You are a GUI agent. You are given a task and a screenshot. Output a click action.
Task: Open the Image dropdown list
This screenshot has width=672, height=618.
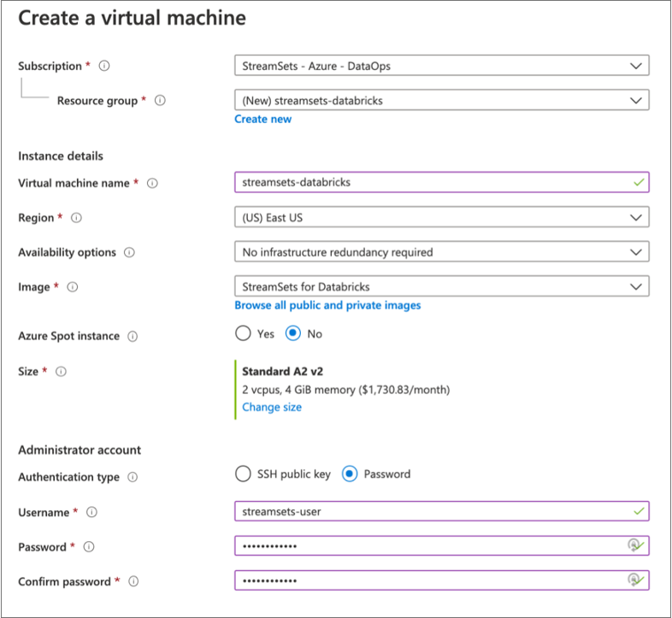pyautogui.click(x=441, y=286)
